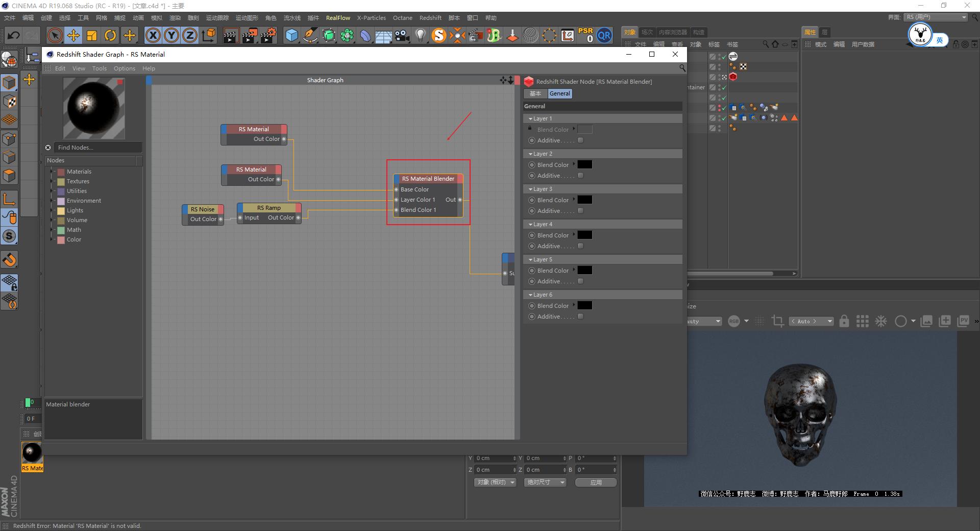Collapse the Layer 1 section

(531, 118)
